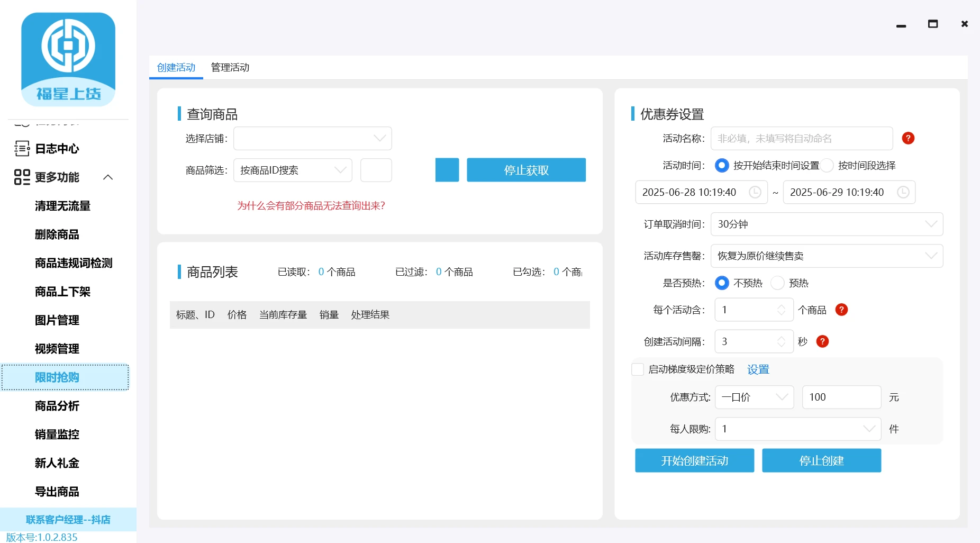Click 价格 column header
980x543 pixels.
tap(237, 315)
